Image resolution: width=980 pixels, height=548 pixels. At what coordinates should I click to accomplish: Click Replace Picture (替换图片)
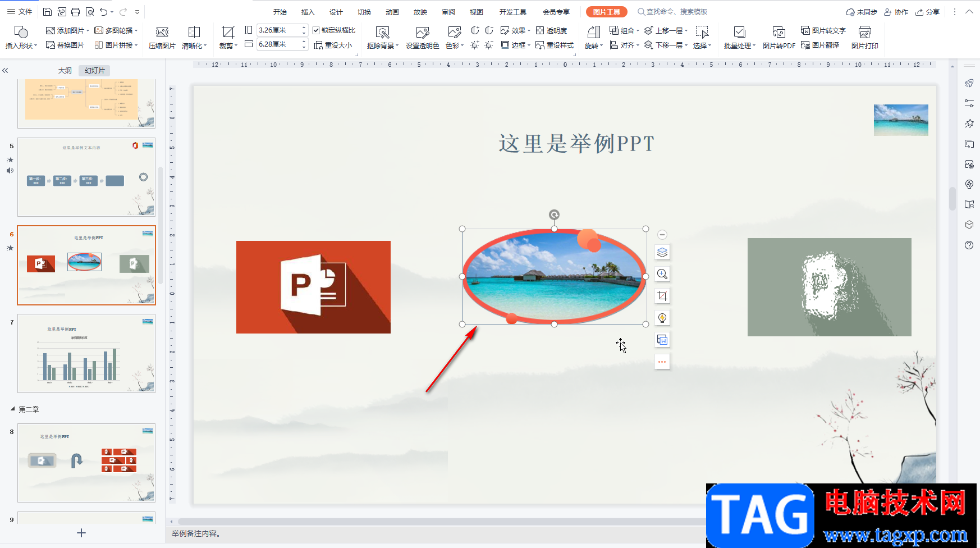click(65, 45)
